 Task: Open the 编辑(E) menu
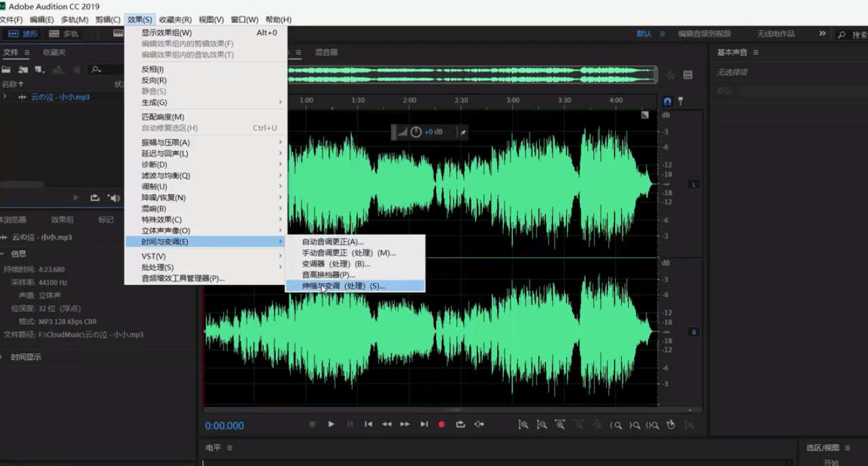pyautogui.click(x=42, y=20)
